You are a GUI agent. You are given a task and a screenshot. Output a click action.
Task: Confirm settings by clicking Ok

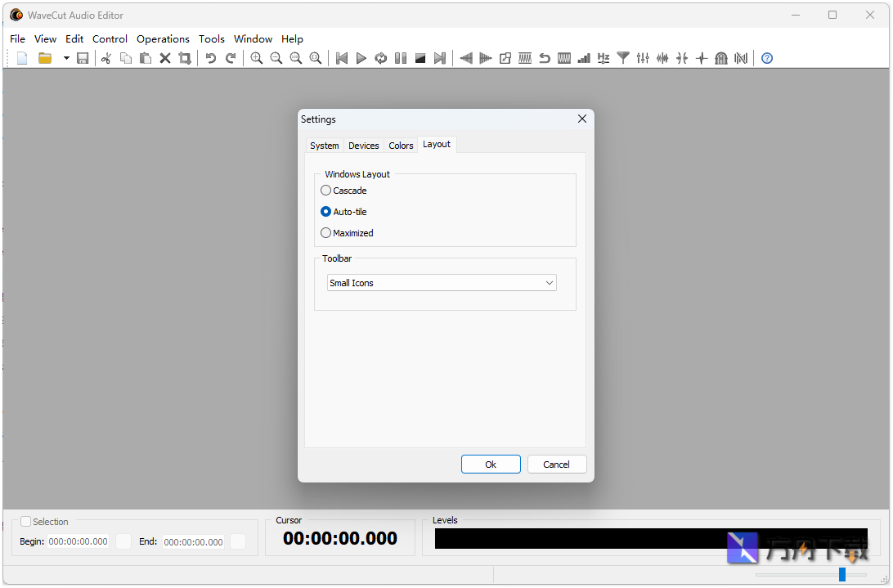pyautogui.click(x=491, y=464)
